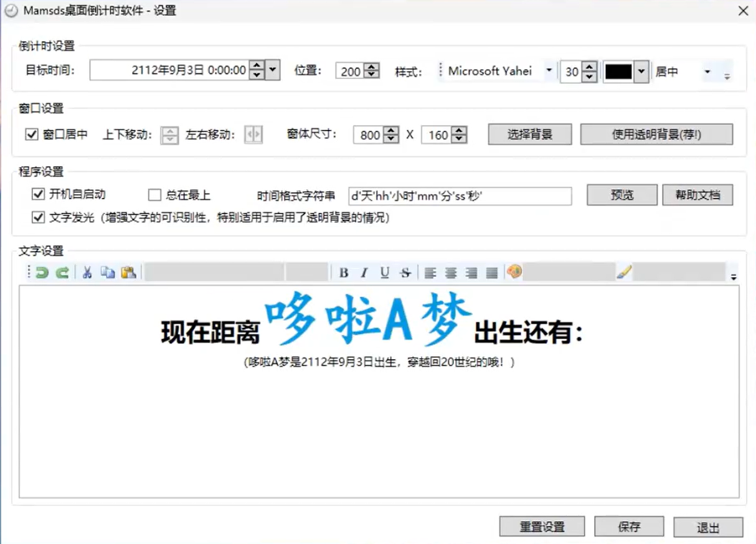This screenshot has height=544, width=756.
Task: Center-align the text in editor
Action: 451,272
